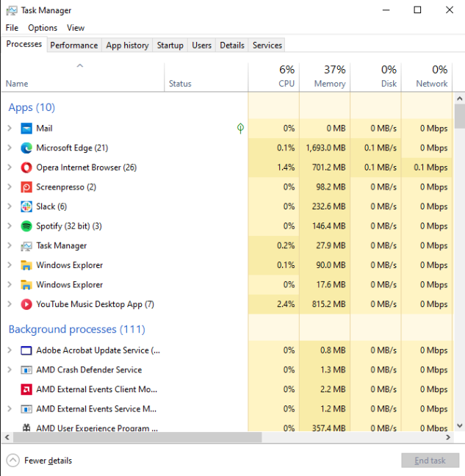Expand the AMD Crash Defender Service row
The image size is (465, 476).
10,370
